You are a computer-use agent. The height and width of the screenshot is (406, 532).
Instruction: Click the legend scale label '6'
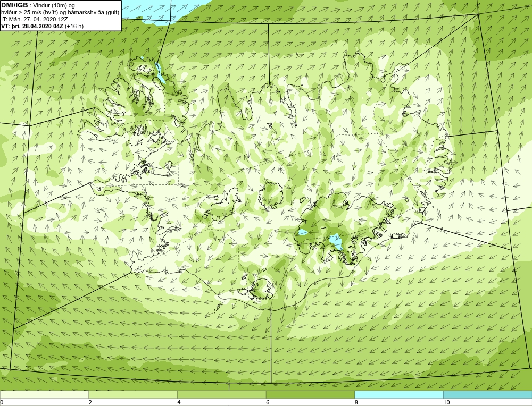point(268,402)
